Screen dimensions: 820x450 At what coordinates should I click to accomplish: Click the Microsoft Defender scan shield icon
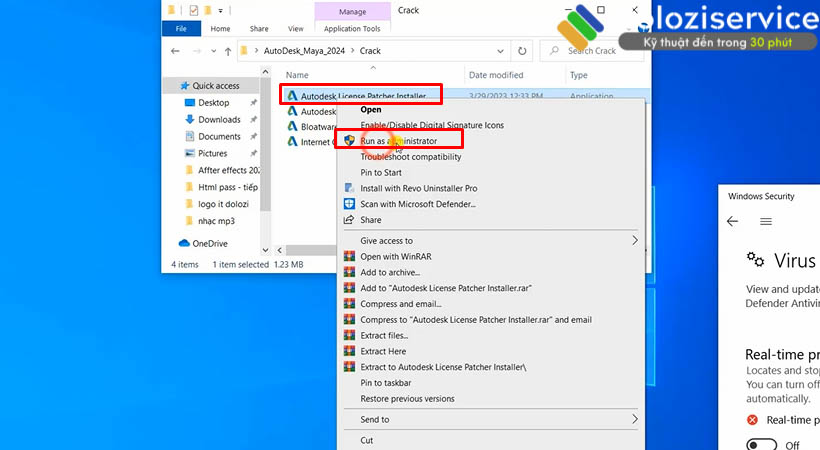pos(349,204)
